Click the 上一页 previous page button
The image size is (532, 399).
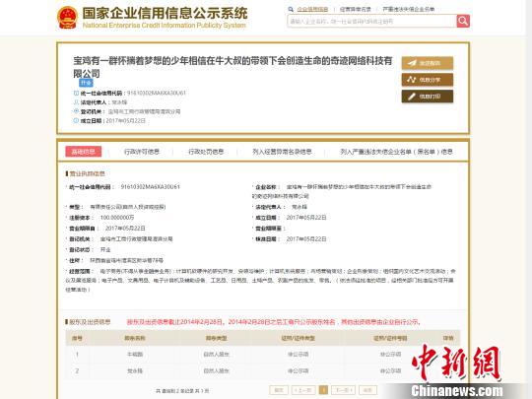tap(303, 390)
